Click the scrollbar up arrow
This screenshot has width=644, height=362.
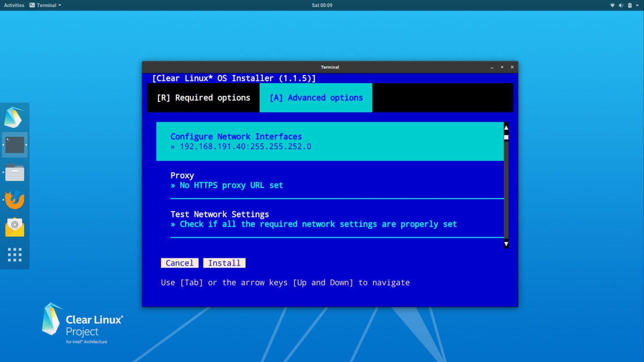[506, 127]
